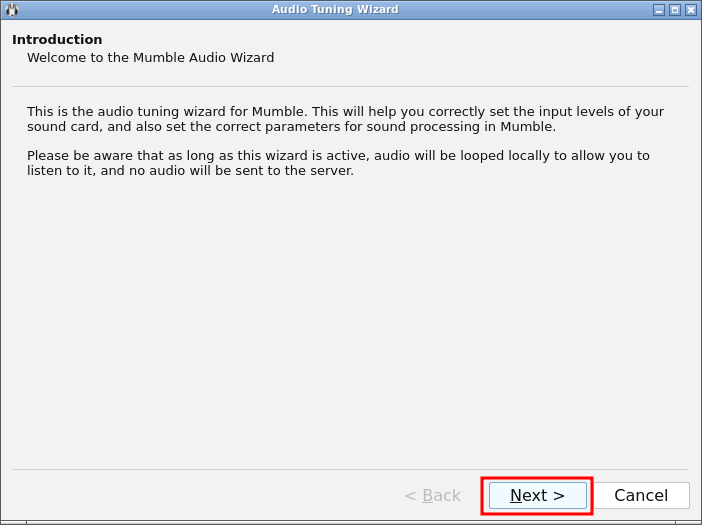Viewport: 702px width, 525px height.
Task: Close the wizard with the X icon
Action: 691,10
